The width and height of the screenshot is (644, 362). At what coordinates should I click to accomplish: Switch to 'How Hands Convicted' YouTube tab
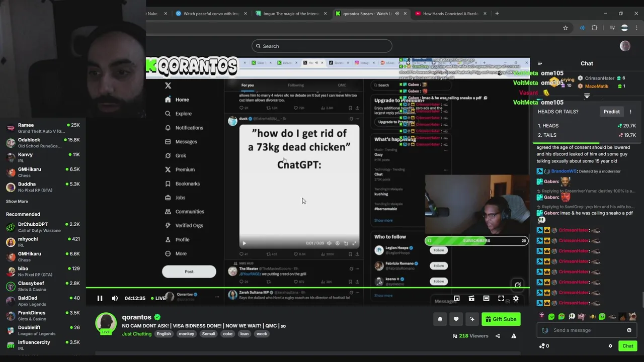[450, 14]
